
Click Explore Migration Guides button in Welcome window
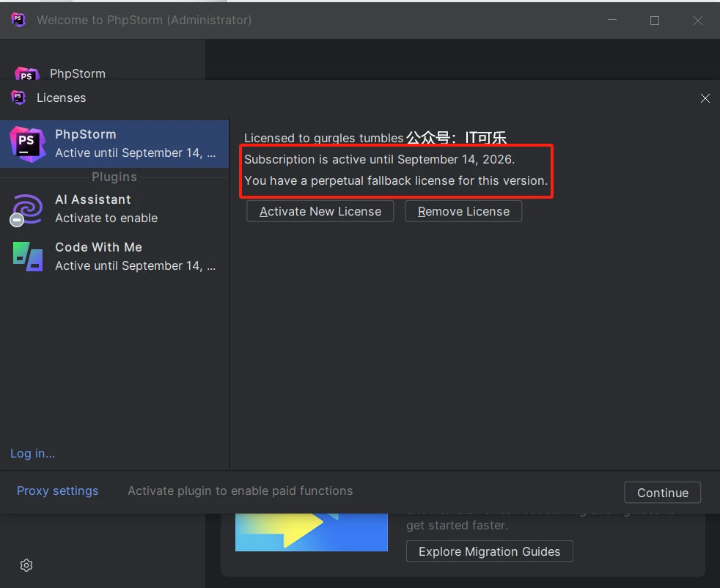pyautogui.click(x=490, y=551)
